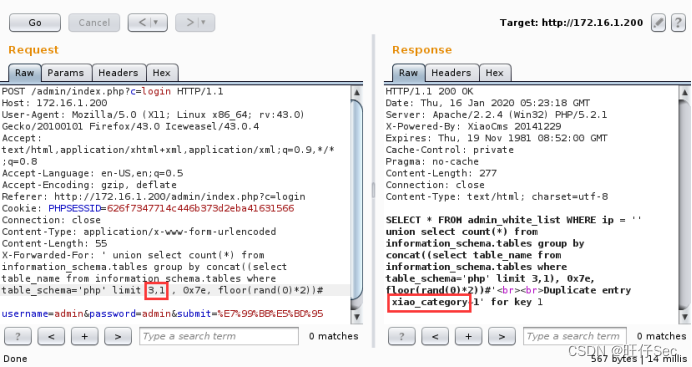This screenshot has height=367, width=692.
Task: Click the Content-Length: 277 response header
Action: pyautogui.click(x=441, y=173)
